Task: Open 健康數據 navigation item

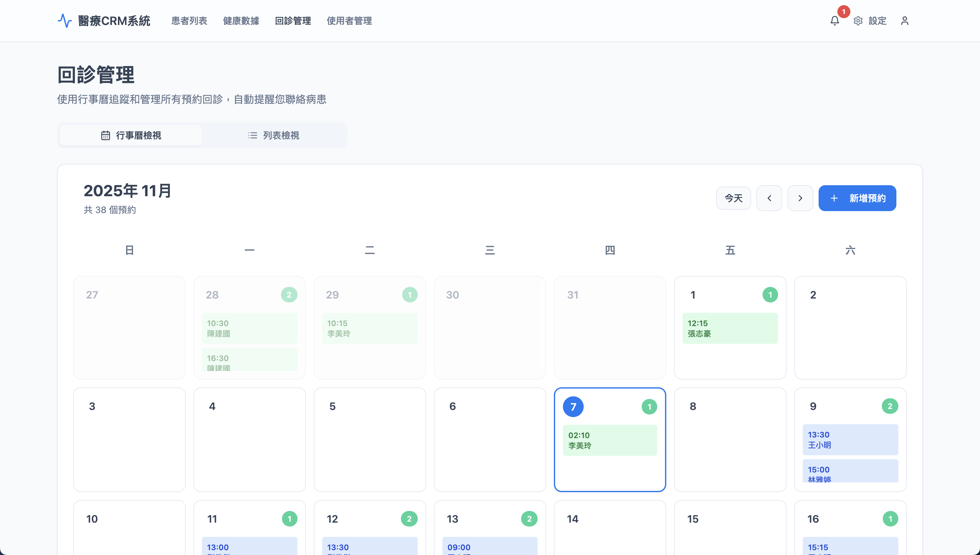Action: coord(241,21)
